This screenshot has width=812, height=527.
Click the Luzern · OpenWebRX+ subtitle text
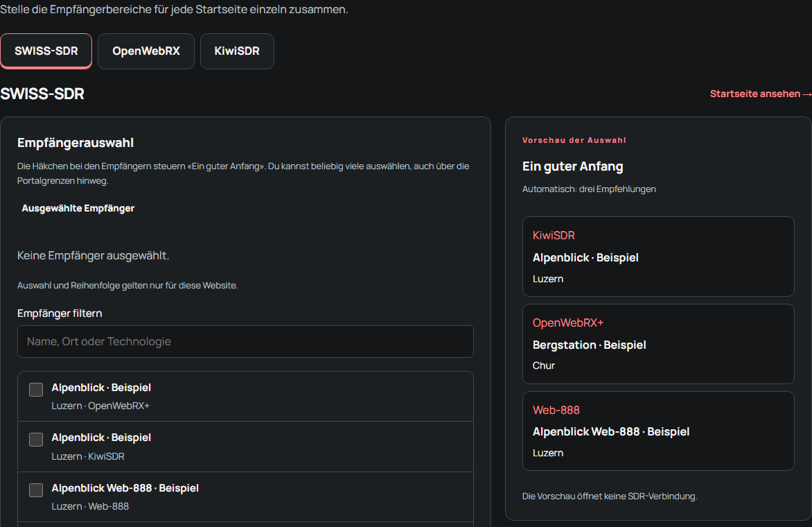coord(100,406)
